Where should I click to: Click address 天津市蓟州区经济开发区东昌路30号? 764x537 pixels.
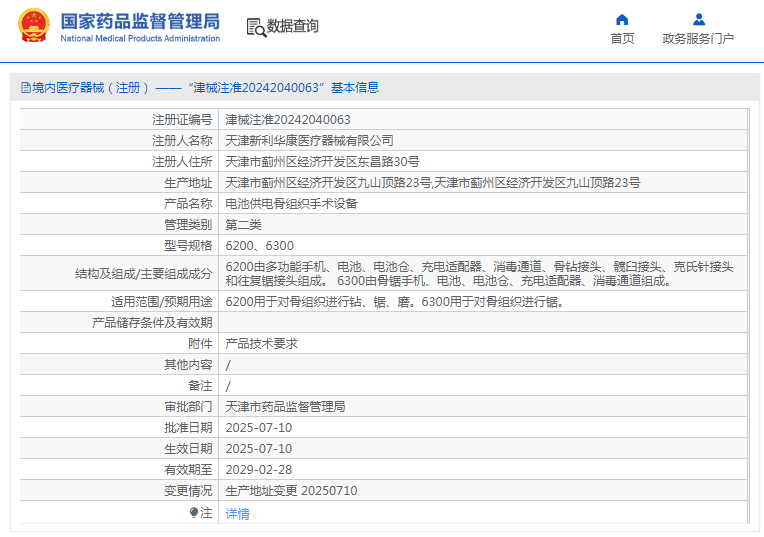point(322,162)
